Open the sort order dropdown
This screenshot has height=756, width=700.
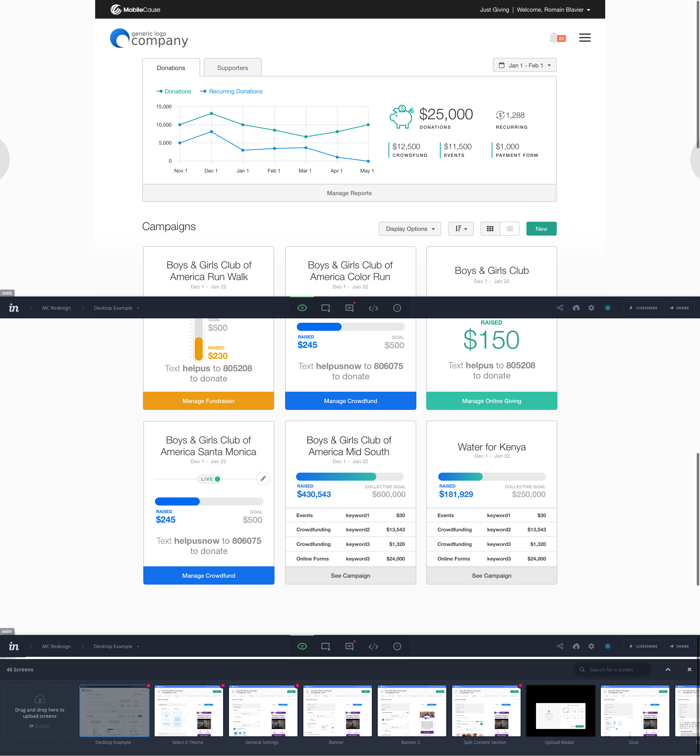click(460, 229)
